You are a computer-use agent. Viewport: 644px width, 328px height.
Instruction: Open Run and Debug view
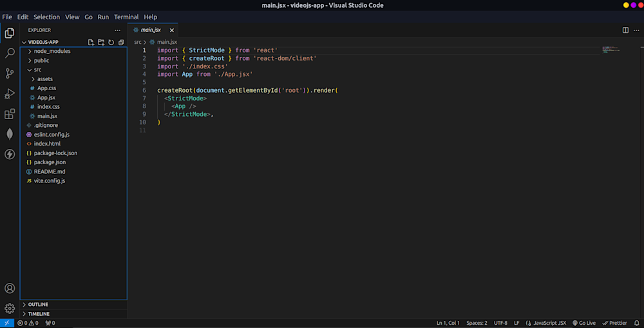[x=10, y=93]
